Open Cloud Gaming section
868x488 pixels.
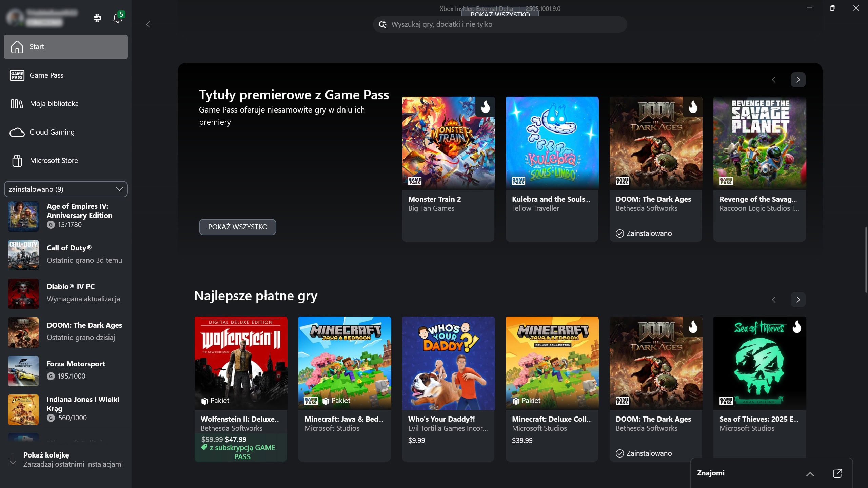tap(66, 132)
